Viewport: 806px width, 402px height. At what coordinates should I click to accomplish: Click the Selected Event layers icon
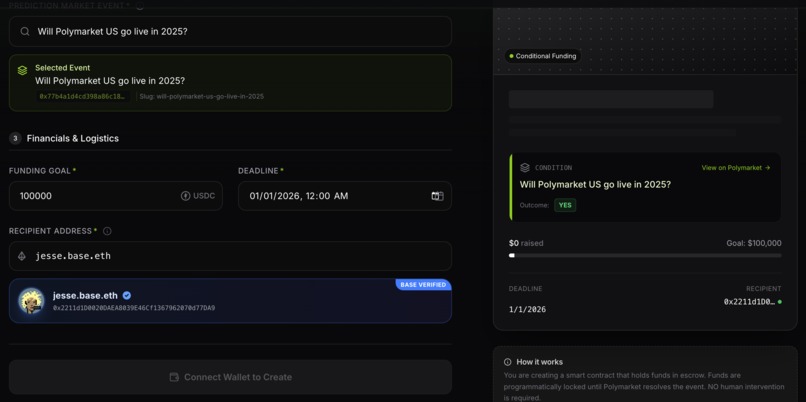pyautogui.click(x=22, y=70)
